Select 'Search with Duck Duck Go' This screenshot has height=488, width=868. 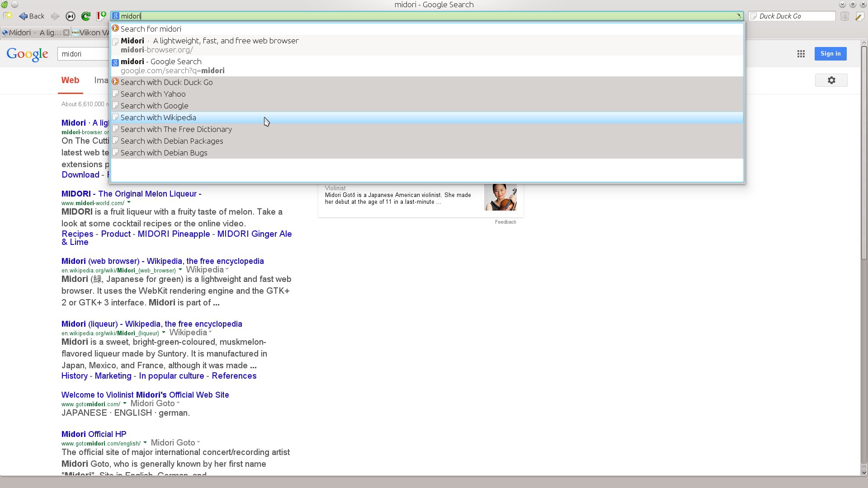tap(427, 82)
